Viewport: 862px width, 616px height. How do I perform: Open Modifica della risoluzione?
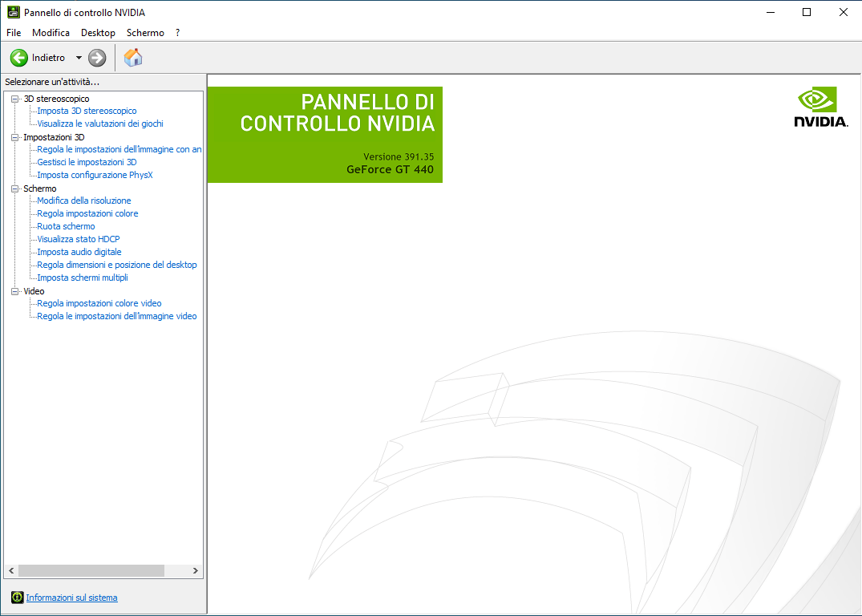point(84,201)
